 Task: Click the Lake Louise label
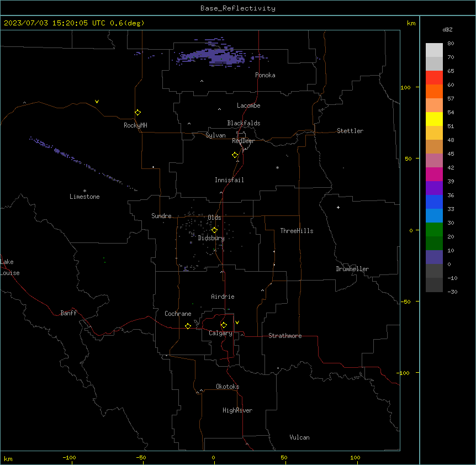click(10, 267)
